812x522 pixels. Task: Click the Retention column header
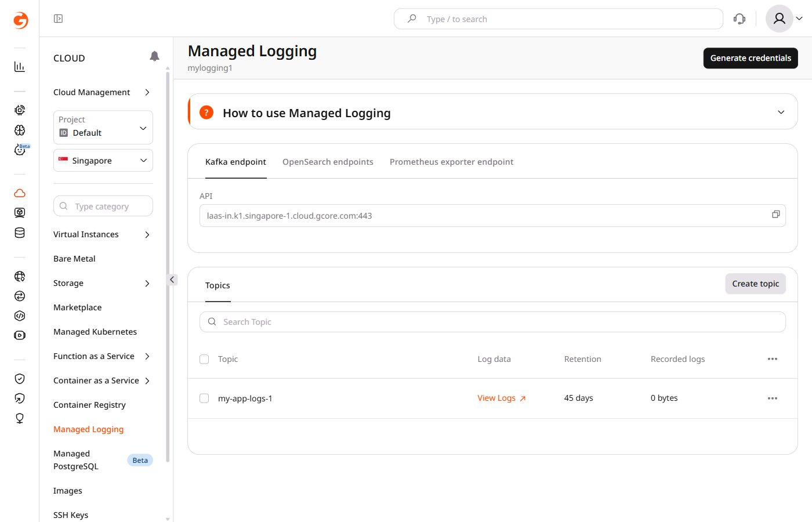point(582,359)
